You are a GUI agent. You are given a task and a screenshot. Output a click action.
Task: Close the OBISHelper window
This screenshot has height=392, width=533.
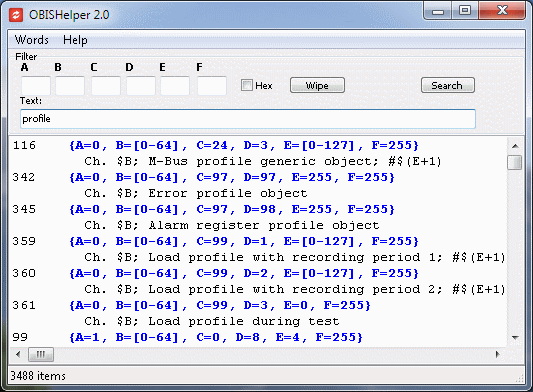502,11
